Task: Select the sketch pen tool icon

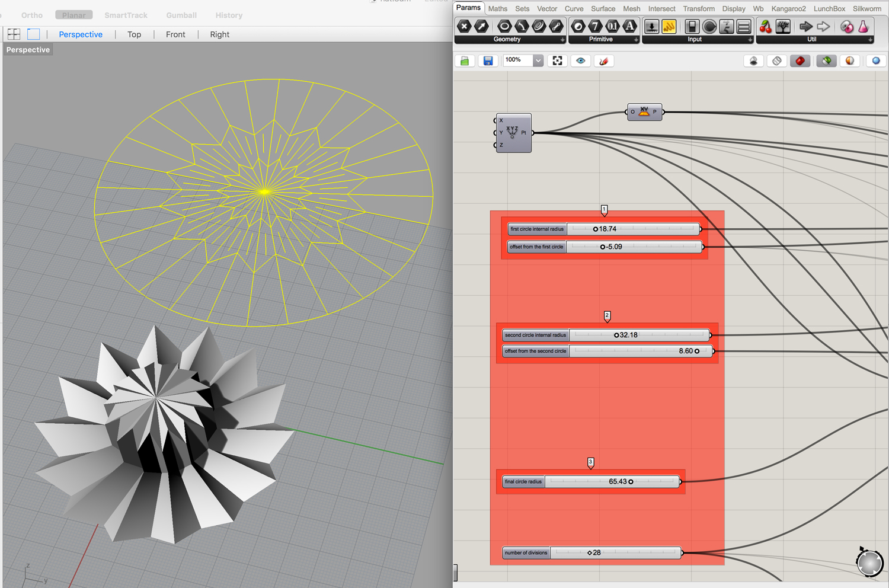Action: point(603,61)
